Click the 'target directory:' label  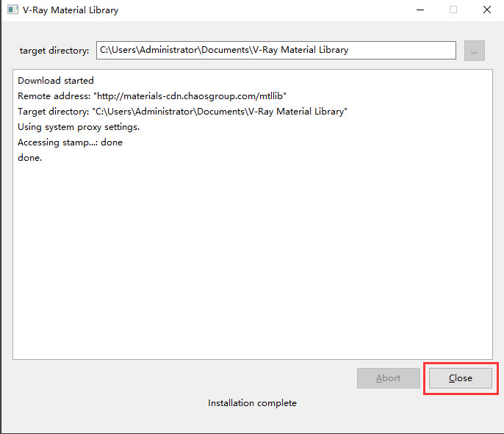pos(54,51)
